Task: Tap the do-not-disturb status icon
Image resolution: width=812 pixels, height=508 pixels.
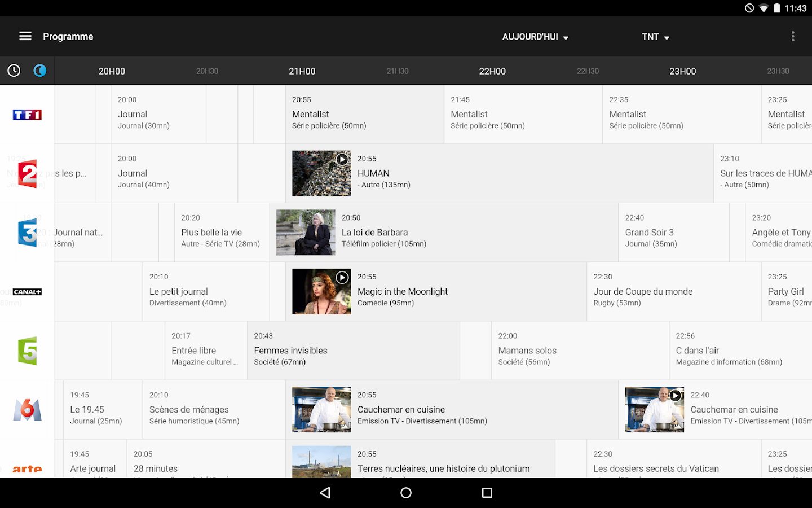Action: [749, 8]
